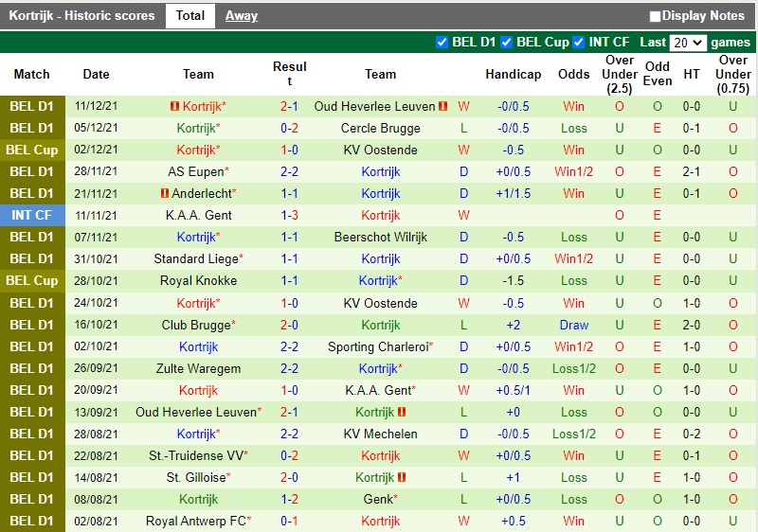
Task: Uncheck the BEL Cup filter
Action: tap(506, 43)
